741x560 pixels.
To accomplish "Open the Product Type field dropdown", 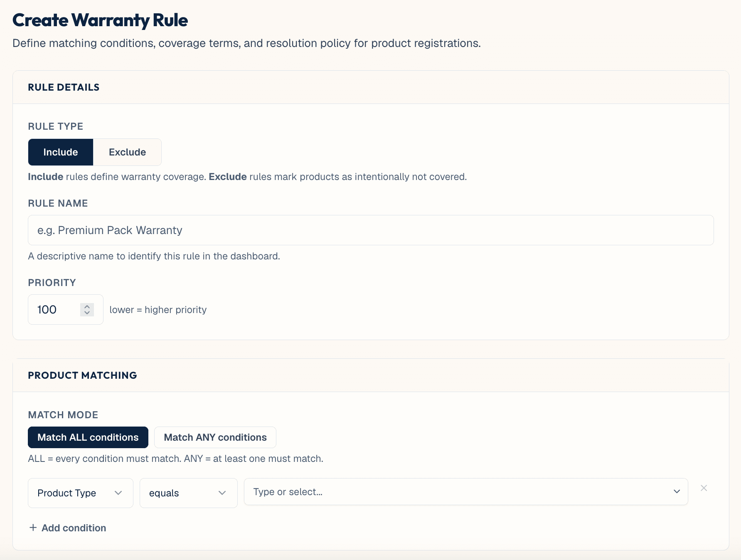I will 81,493.
